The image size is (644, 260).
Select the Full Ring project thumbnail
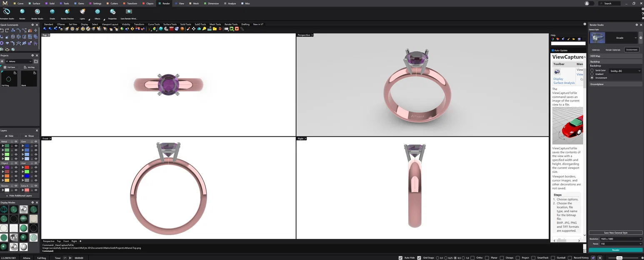(x=9, y=79)
